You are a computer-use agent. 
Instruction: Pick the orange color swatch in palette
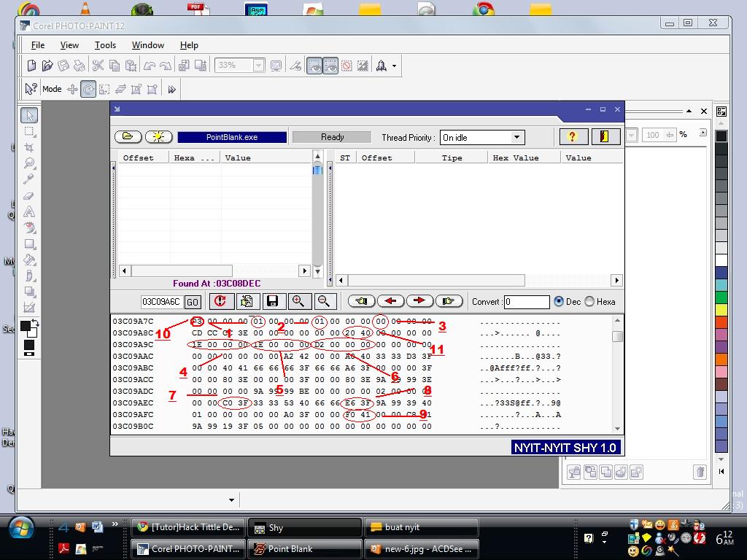tap(721, 359)
